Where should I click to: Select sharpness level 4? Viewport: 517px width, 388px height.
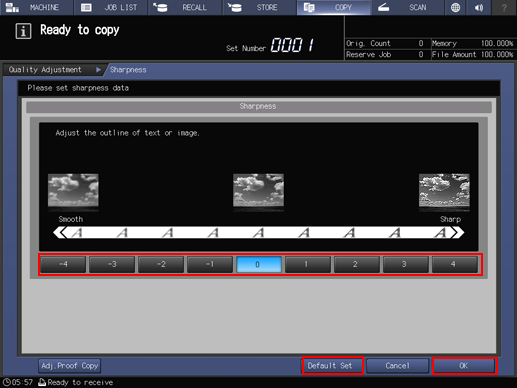click(x=454, y=264)
